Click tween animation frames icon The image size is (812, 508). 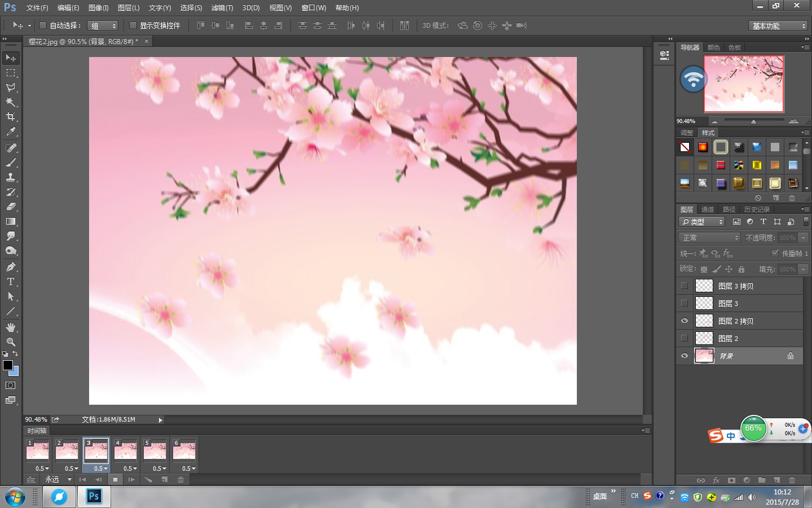pos(148,480)
